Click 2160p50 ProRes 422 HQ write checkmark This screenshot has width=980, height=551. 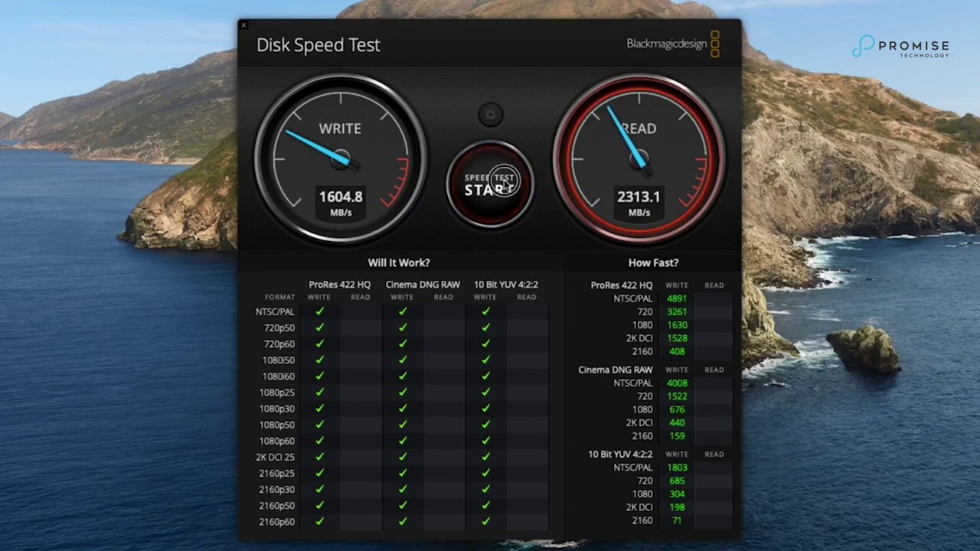point(319,506)
